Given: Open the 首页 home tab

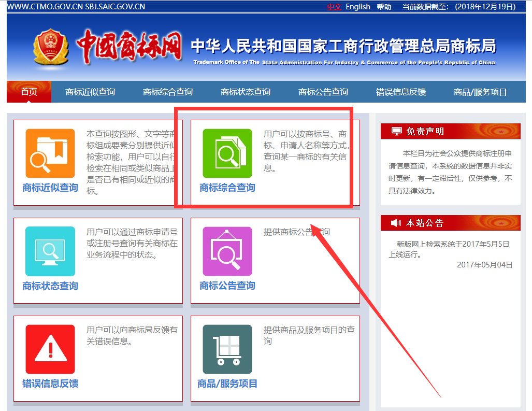Looking at the screenshot, I should 29,92.
